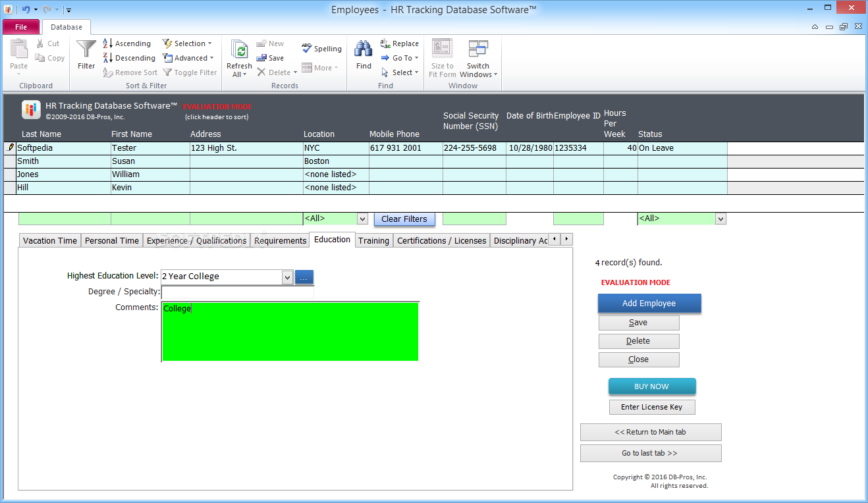Click the Refresh All icon

click(239, 51)
